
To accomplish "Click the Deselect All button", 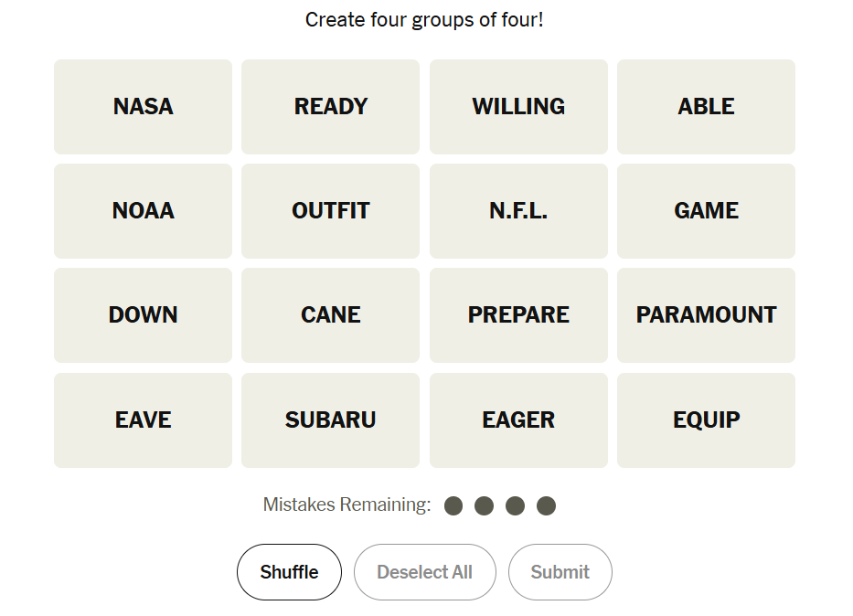I will [424, 572].
